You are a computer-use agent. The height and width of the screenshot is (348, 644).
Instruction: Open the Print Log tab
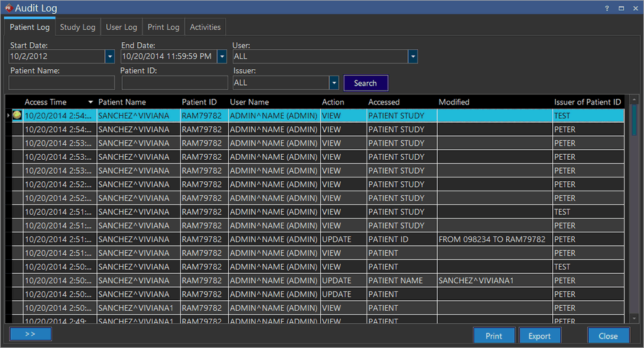164,27
